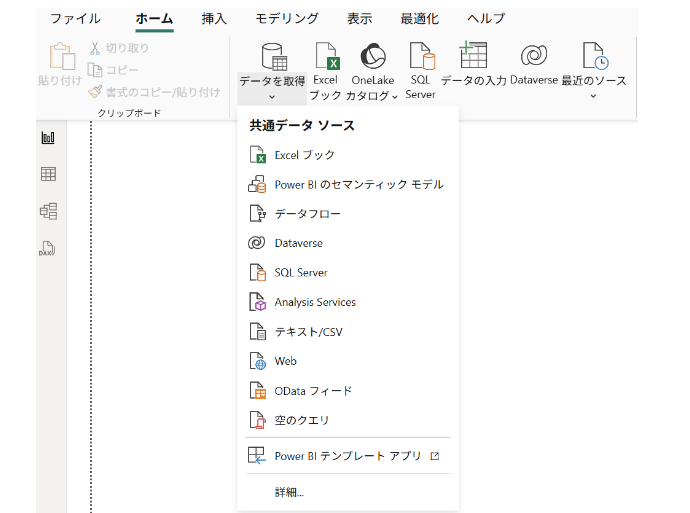Click the コピー icon
The image size is (690, 513).
95,70
